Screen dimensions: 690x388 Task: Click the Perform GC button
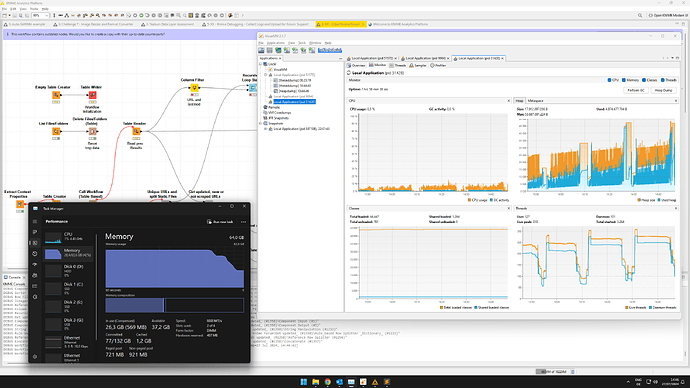[x=636, y=90]
